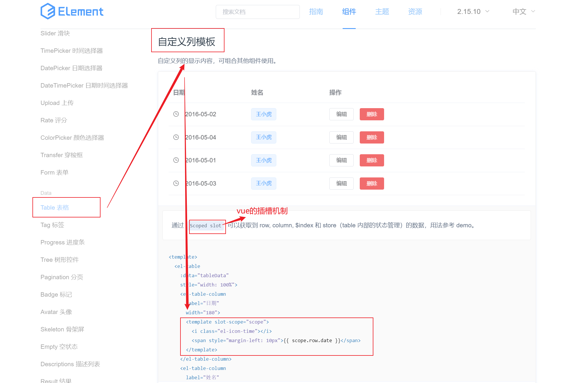Click chevron arrow next to 中文
Image resolution: width=588 pixels, height=383 pixels.
[533, 11]
